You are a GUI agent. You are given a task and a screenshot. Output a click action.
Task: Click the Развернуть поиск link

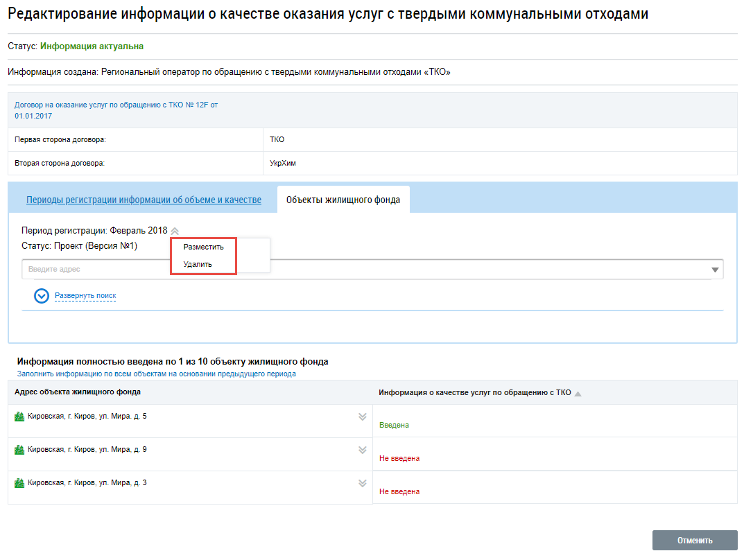click(85, 296)
